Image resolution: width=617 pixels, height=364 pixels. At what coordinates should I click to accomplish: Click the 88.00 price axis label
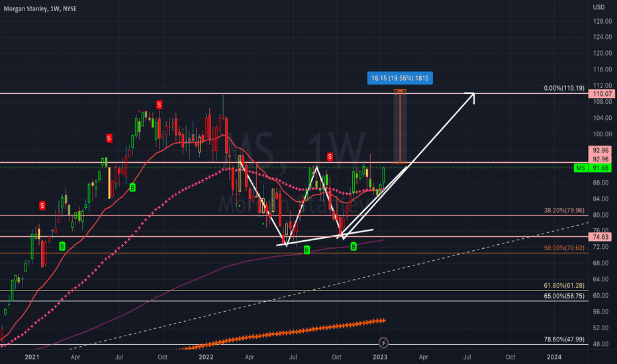[x=602, y=183]
